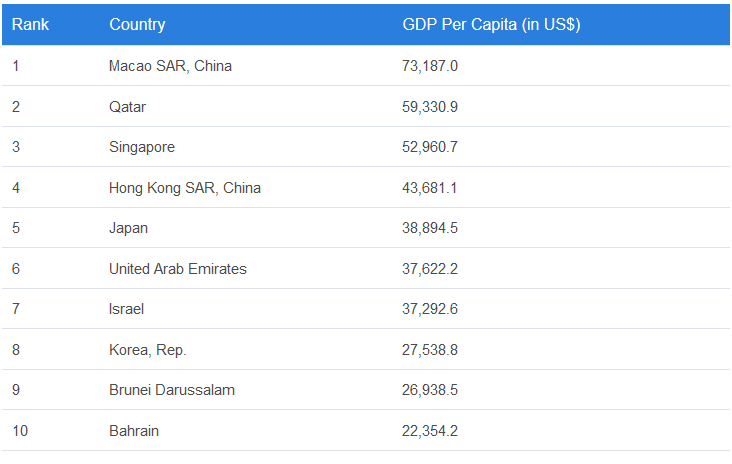This screenshot has height=464, width=732.
Task: Select the Macao SAR, China cell
Action: pos(170,66)
